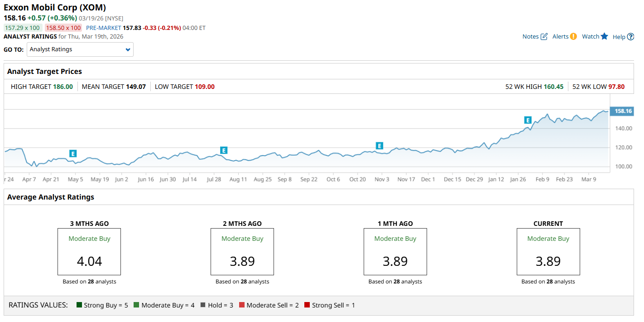Click the LOW TARGET 109.00 value

pos(205,87)
